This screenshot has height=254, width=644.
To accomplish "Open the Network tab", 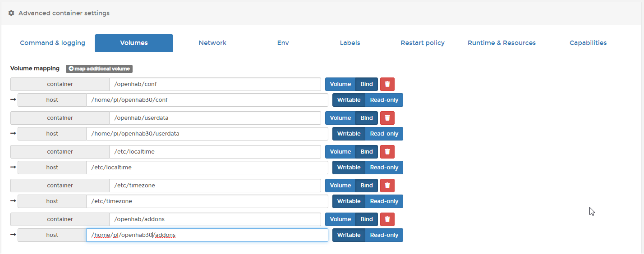I will tap(212, 43).
